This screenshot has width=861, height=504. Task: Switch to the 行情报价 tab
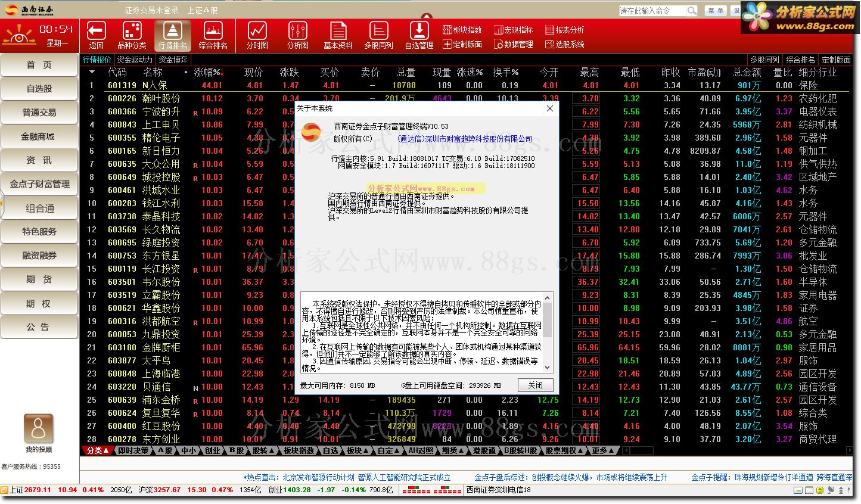click(x=97, y=60)
